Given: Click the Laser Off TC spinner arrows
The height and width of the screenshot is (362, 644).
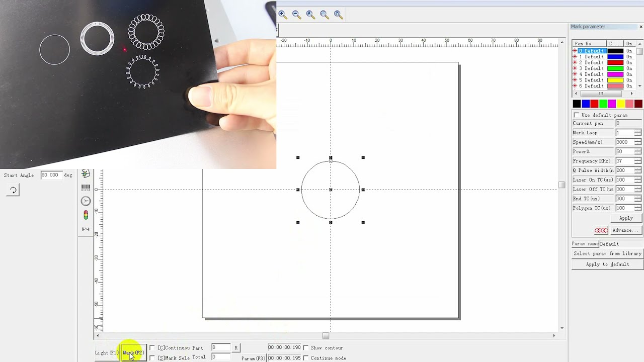Looking at the screenshot, I should coord(638,189).
